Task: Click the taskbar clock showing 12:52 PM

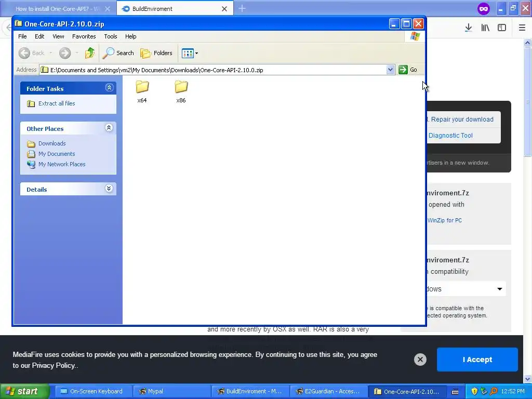Action: click(x=512, y=391)
